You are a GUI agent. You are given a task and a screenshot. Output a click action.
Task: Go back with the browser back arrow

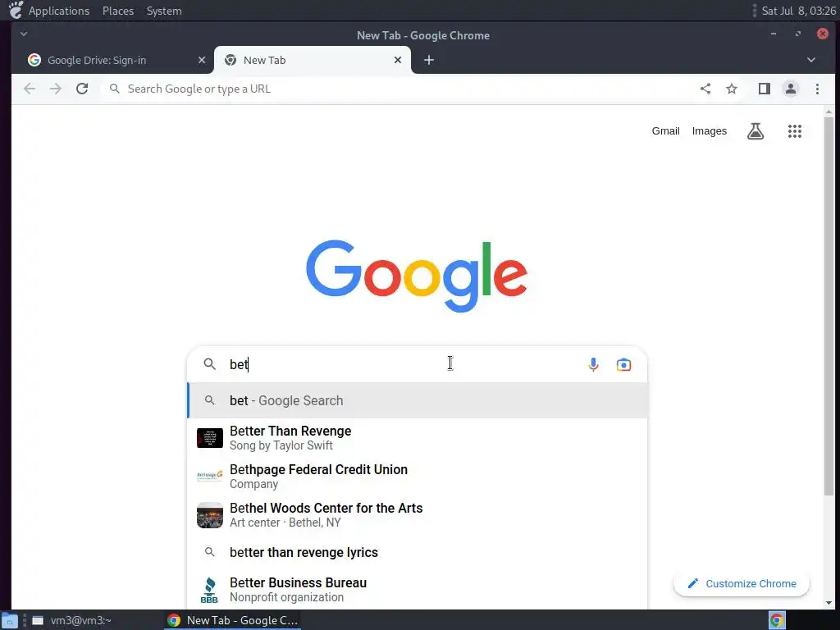pos(30,89)
